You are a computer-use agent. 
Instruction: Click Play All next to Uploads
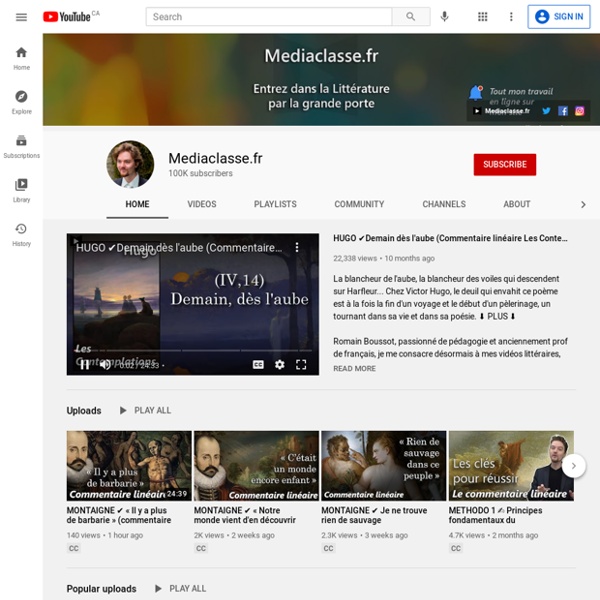145,411
